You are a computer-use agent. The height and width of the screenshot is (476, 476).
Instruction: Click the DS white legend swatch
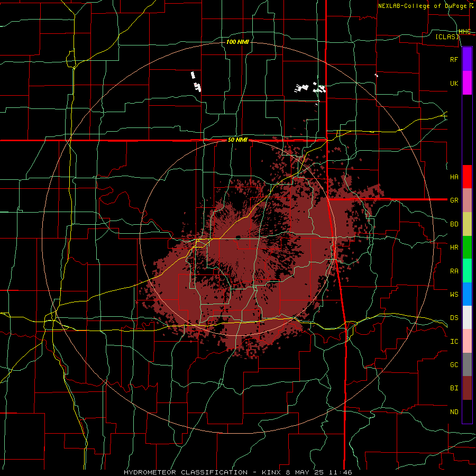click(467, 317)
